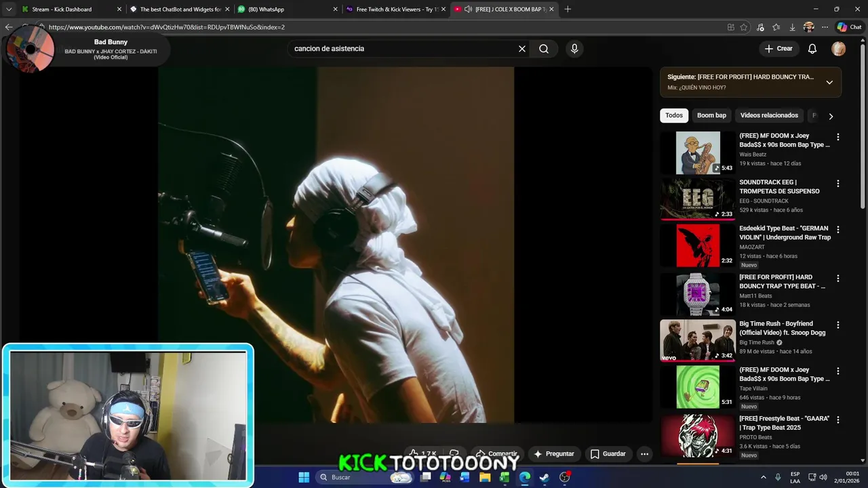This screenshot has width=868, height=488.
Task: Close the WhatsApp browser tab
Action: coord(335,9)
